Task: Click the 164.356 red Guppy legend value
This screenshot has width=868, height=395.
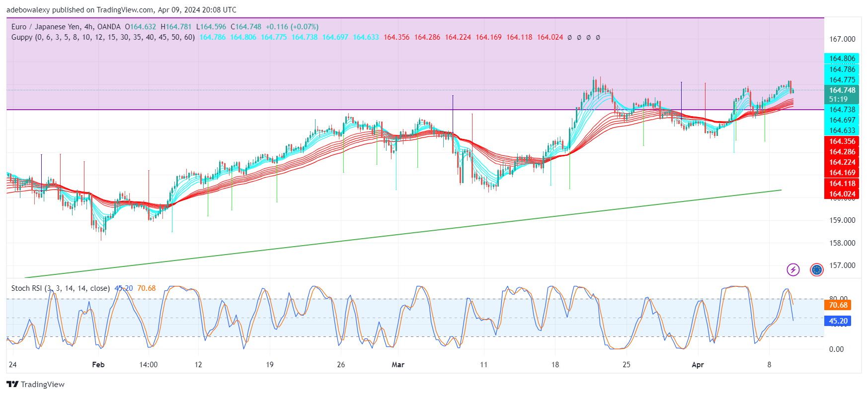Action: tap(396, 37)
